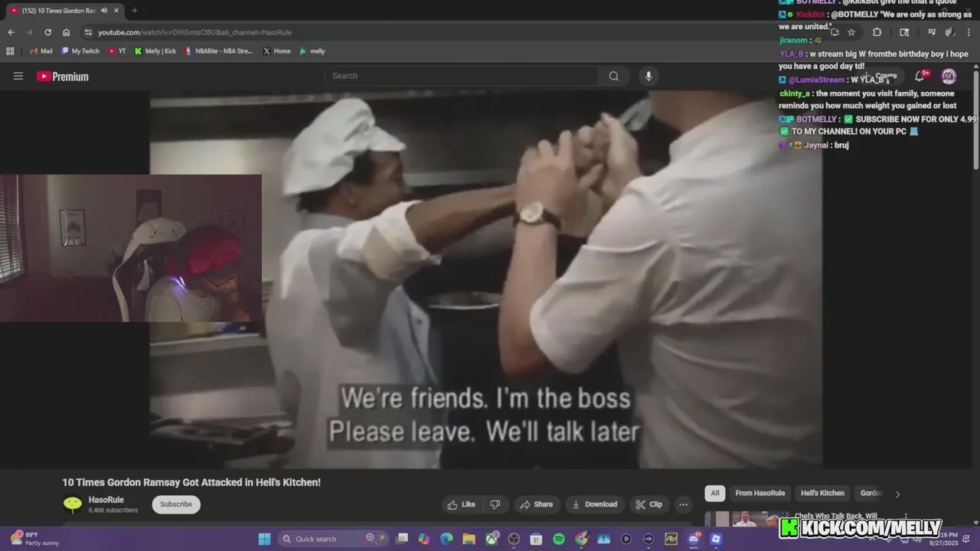Open Windows Start menu
The width and height of the screenshot is (980, 551).
264,539
